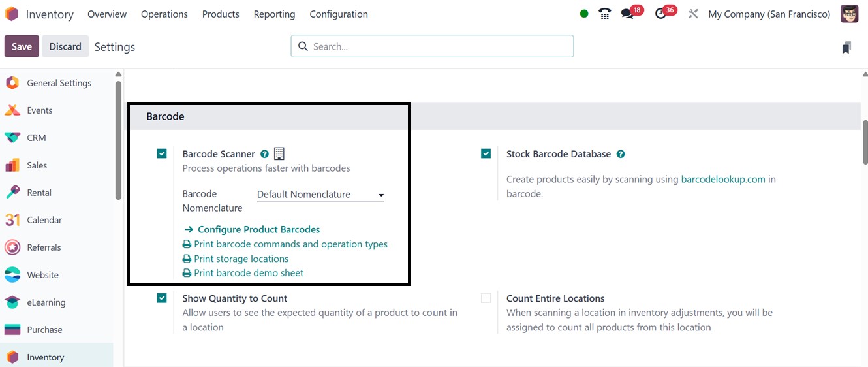Click the settings search field
The image size is (868, 367).
432,46
